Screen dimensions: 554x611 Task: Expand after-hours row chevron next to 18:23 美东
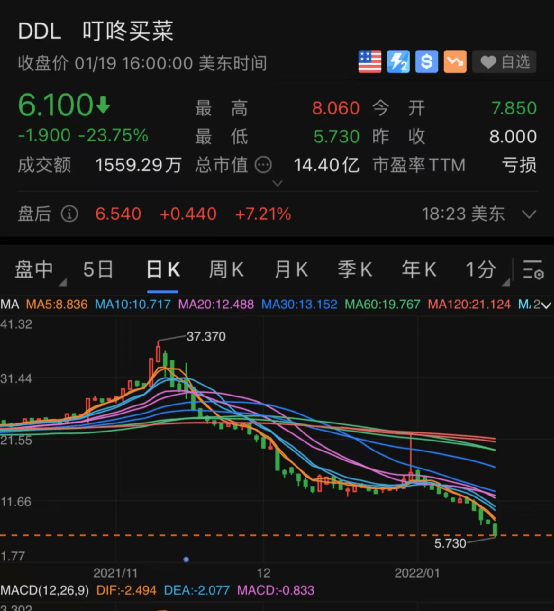529,214
